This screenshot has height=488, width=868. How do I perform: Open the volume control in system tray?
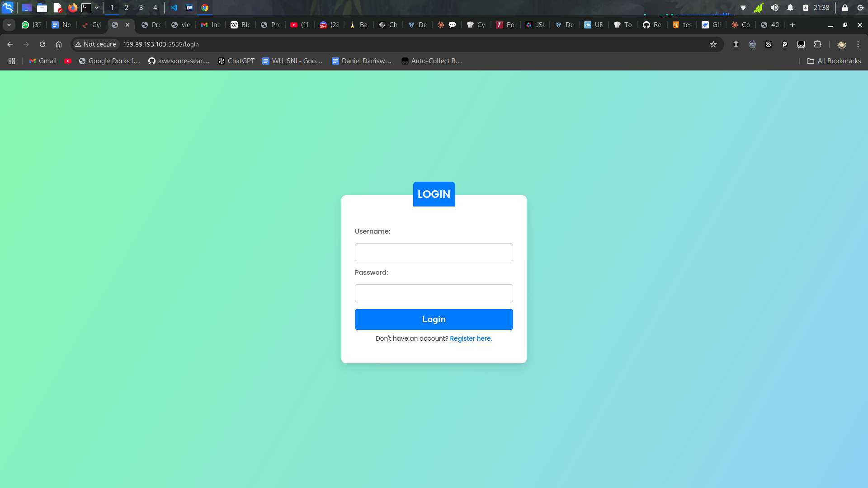point(774,8)
